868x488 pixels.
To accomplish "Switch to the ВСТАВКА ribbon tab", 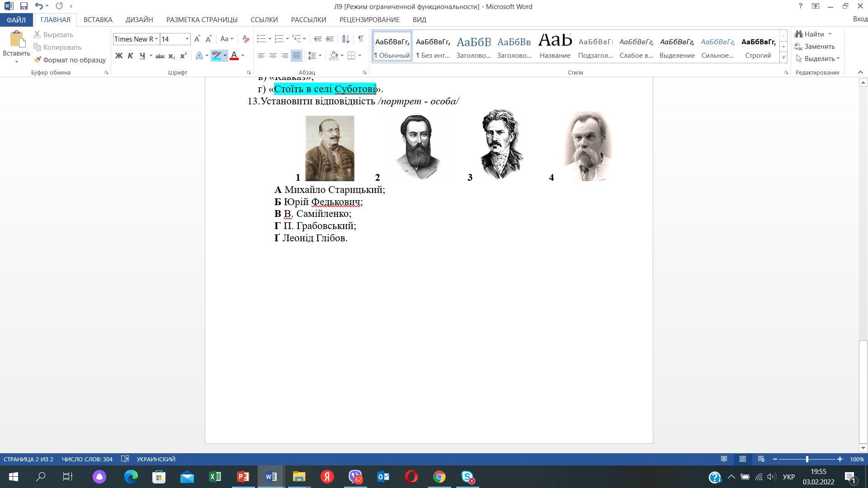I will coord(98,20).
